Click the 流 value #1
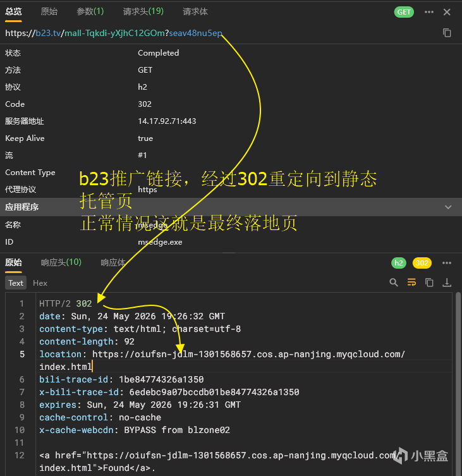Viewport: 462px width, 476px height. pyautogui.click(x=142, y=155)
